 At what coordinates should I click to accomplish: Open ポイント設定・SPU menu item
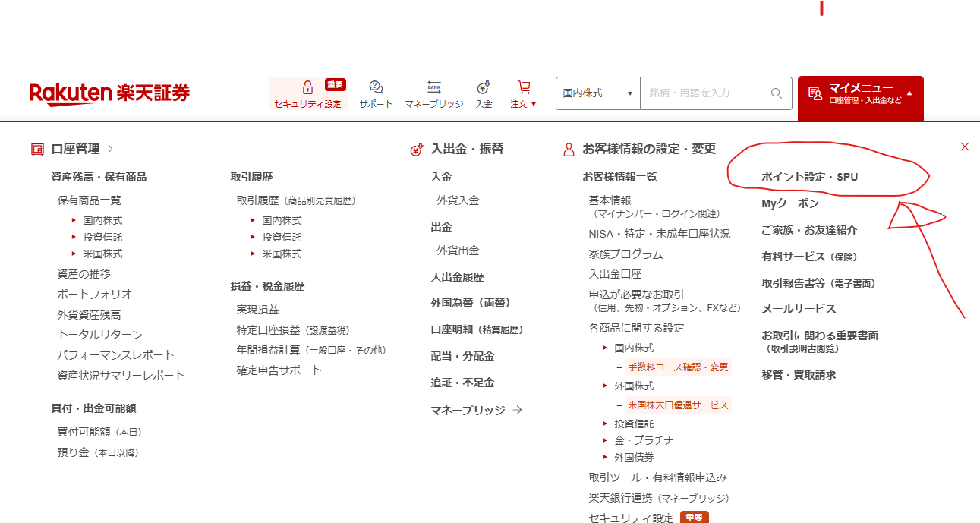(x=809, y=177)
